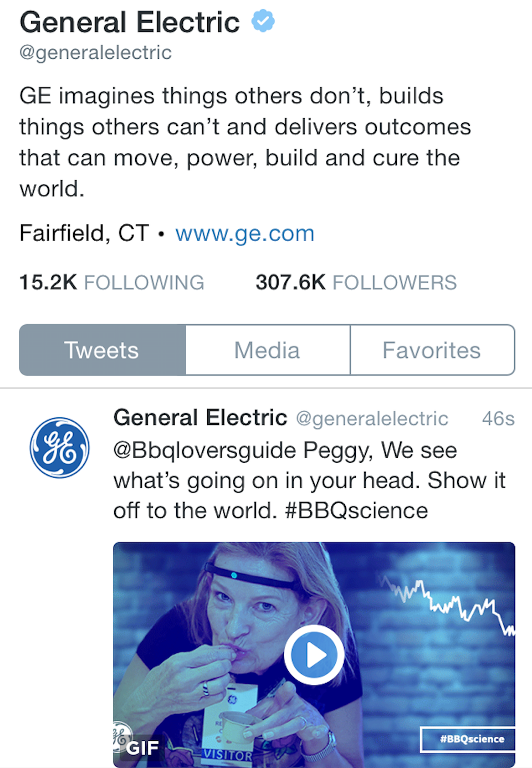Tap the General Electric name on the tweet

(200, 418)
